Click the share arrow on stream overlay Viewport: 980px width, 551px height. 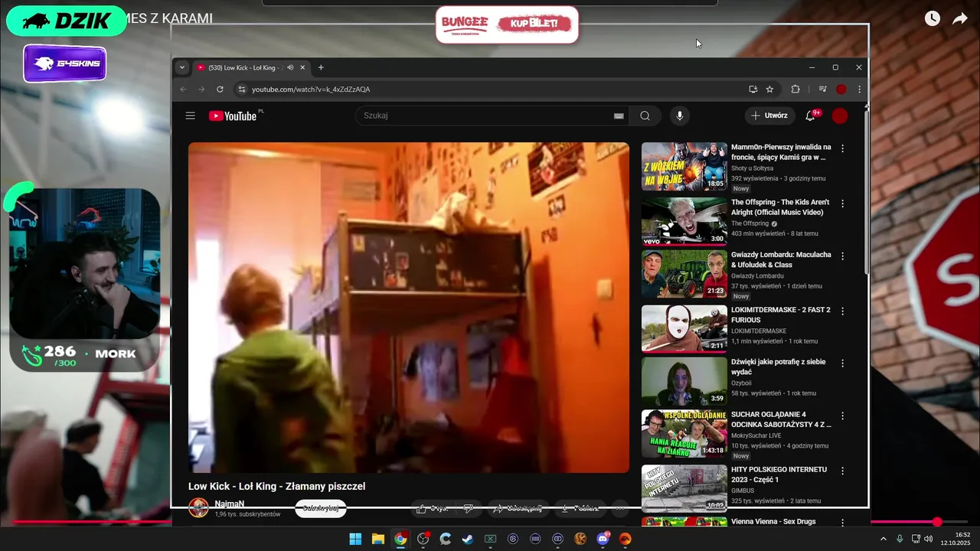pyautogui.click(x=959, y=19)
